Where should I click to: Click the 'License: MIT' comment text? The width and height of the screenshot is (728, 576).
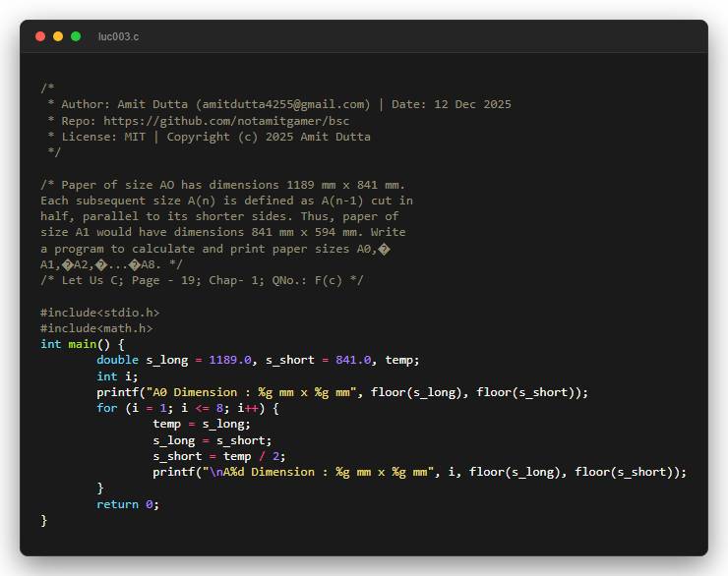(103, 137)
